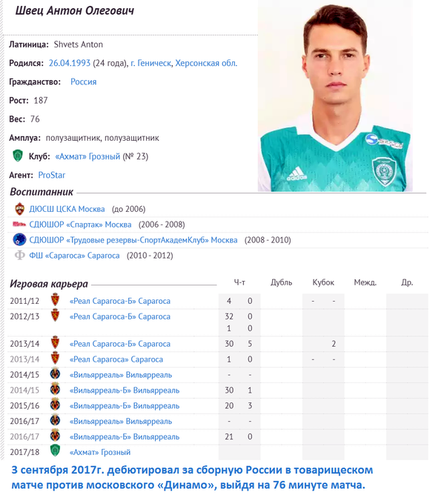Click the Akhmat crest beside Клуб label
Screen dimensions: 430x495
[x=18, y=156]
